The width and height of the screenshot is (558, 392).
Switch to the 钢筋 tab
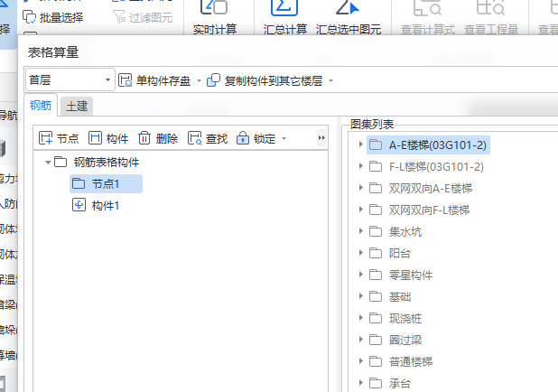coord(41,106)
